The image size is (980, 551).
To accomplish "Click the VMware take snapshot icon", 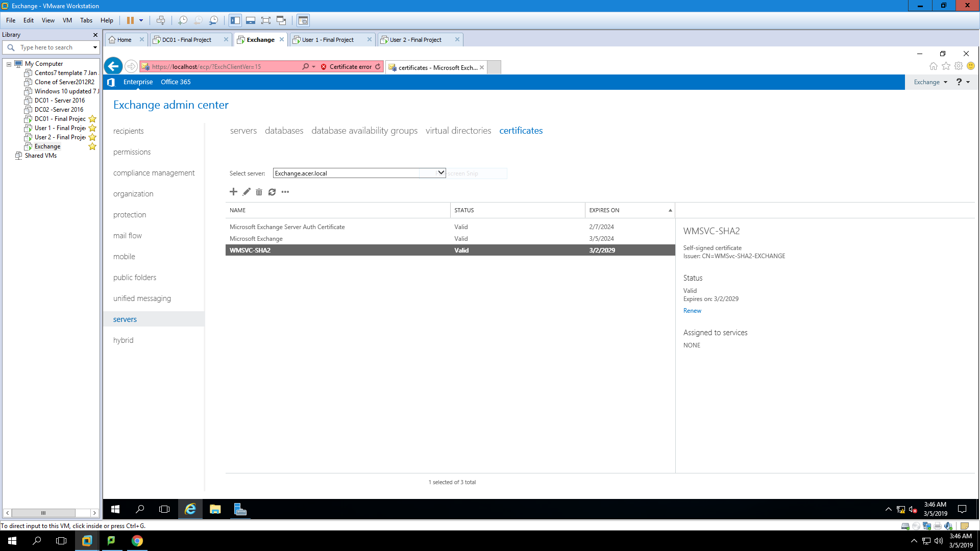I will pos(183,20).
